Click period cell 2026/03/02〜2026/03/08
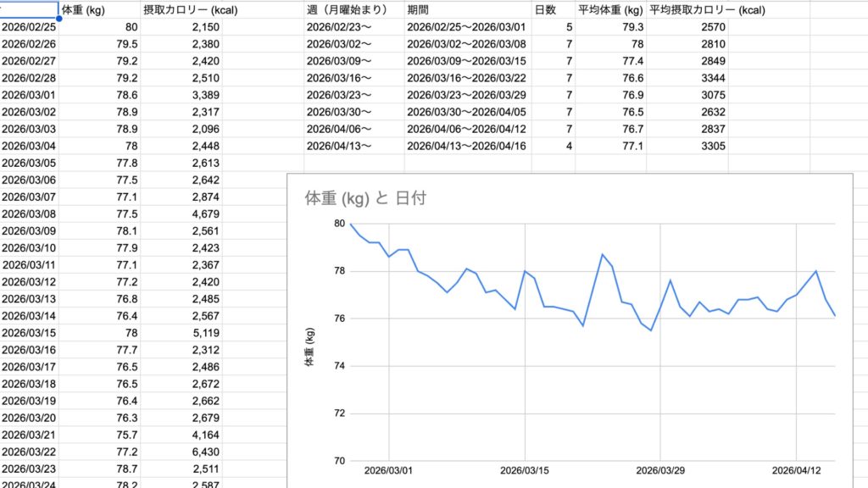 tap(468, 44)
